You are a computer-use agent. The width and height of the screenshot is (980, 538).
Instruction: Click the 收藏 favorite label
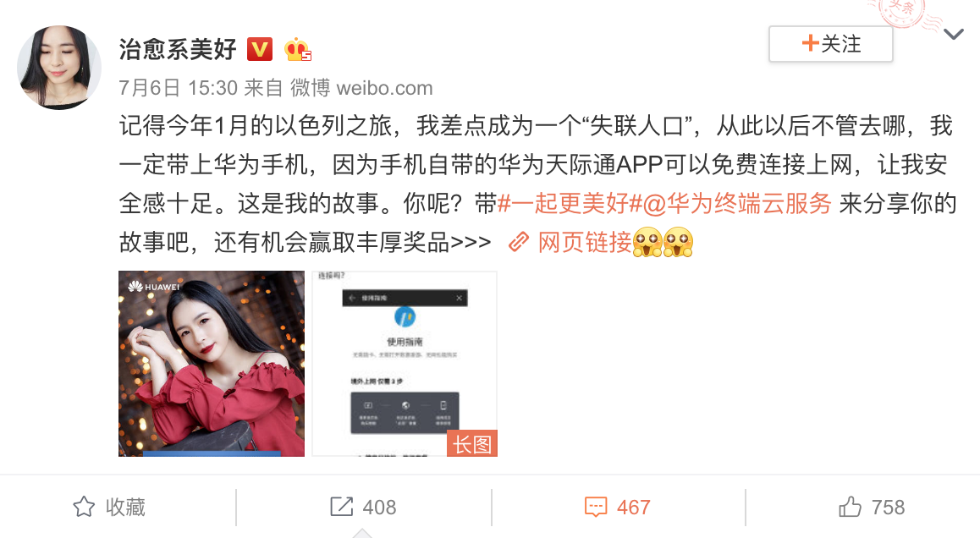click(125, 507)
